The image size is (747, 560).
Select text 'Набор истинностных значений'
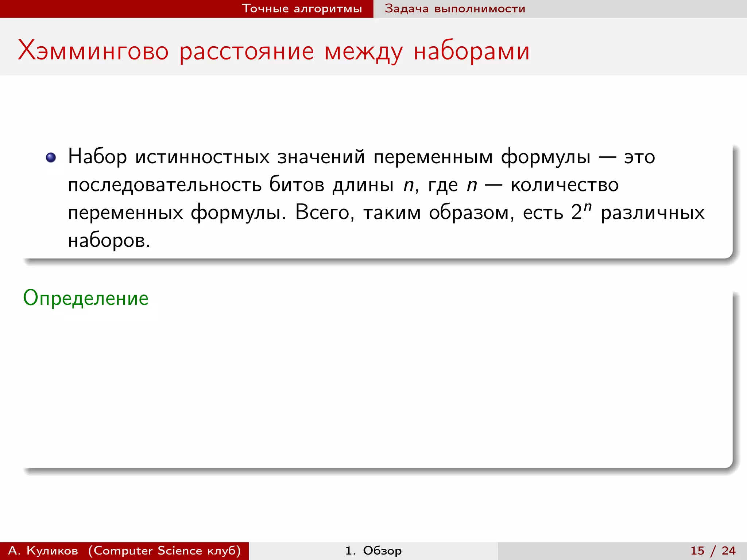217,157
